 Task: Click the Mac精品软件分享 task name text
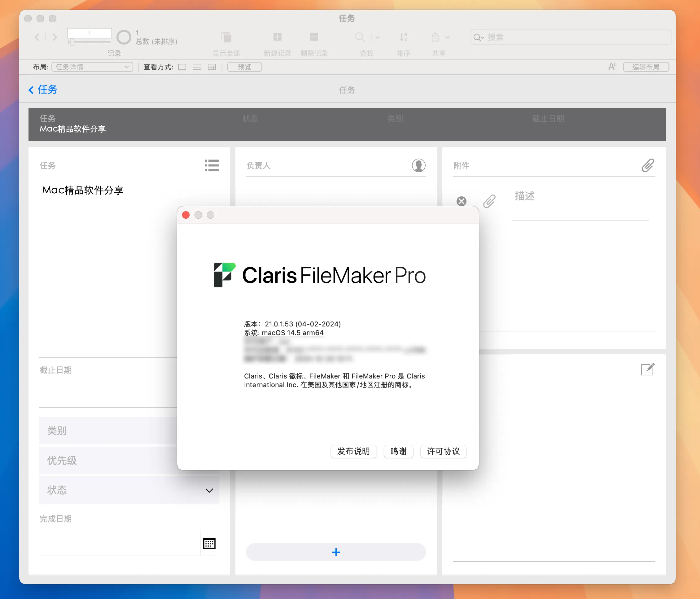tap(83, 190)
